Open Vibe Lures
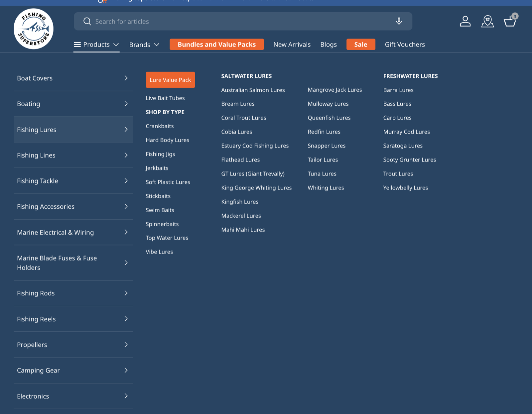 [159, 252]
